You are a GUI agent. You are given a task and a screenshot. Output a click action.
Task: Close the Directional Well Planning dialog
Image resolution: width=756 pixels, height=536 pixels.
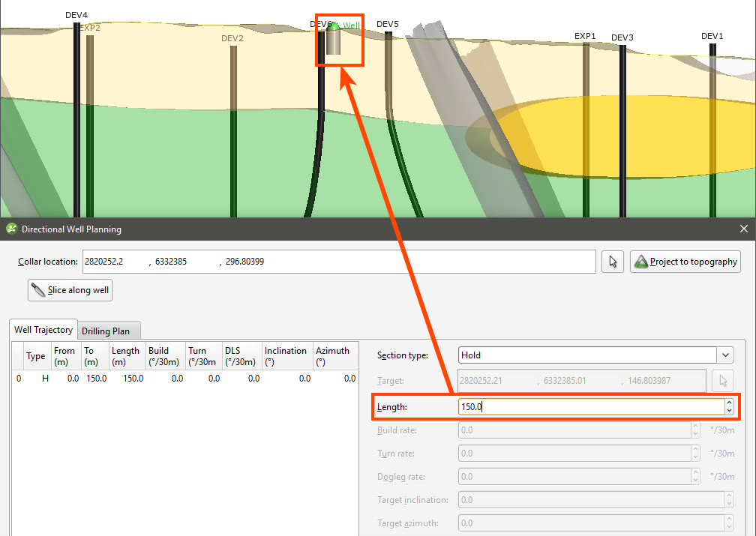click(743, 229)
